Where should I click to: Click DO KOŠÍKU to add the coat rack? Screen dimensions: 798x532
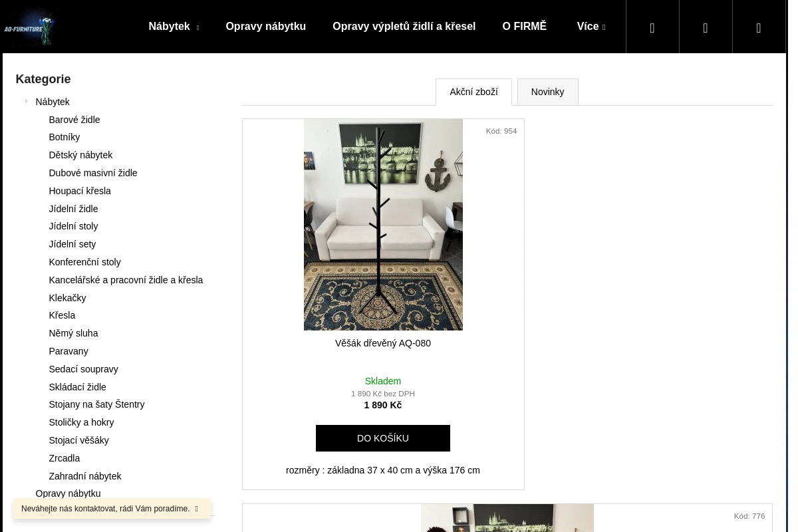tap(382, 438)
